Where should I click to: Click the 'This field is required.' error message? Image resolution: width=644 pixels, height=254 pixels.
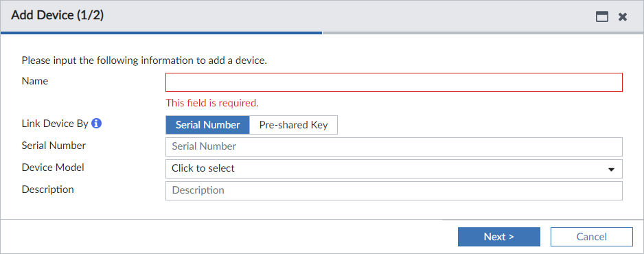212,103
